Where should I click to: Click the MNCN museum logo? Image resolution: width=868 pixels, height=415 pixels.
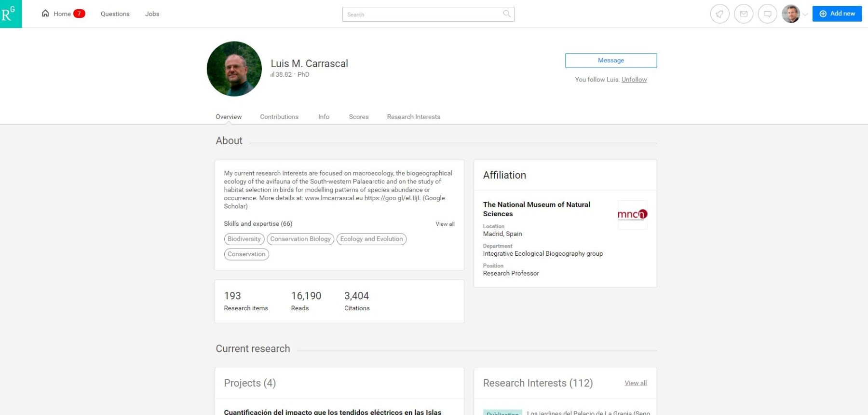coord(632,214)
